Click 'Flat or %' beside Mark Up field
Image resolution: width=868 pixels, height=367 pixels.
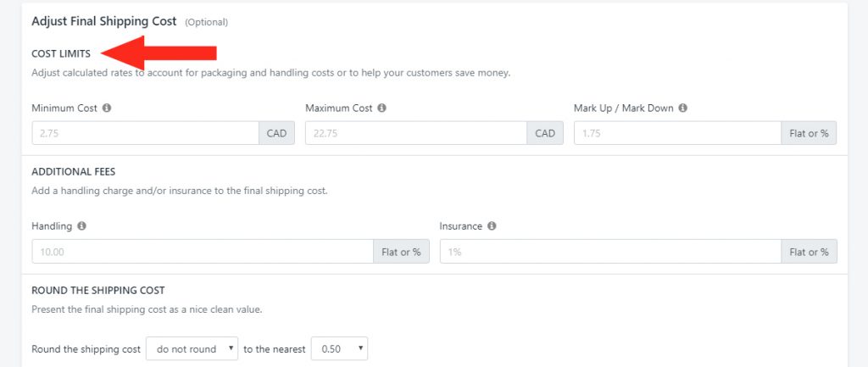click(809, 133)
